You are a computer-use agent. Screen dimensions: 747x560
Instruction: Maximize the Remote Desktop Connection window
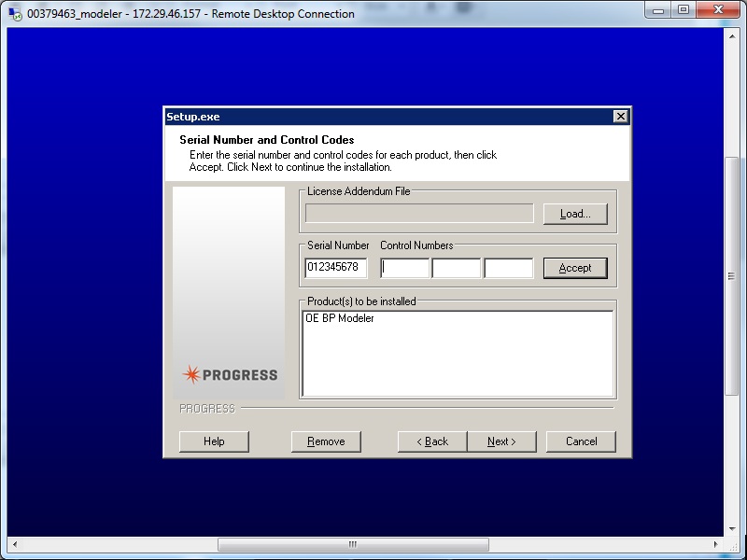684,11
